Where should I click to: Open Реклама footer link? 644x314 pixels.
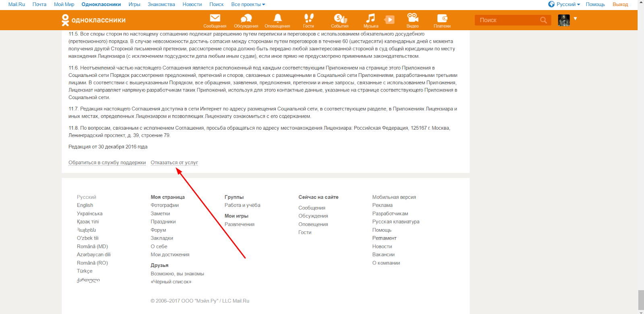[382, 205]
